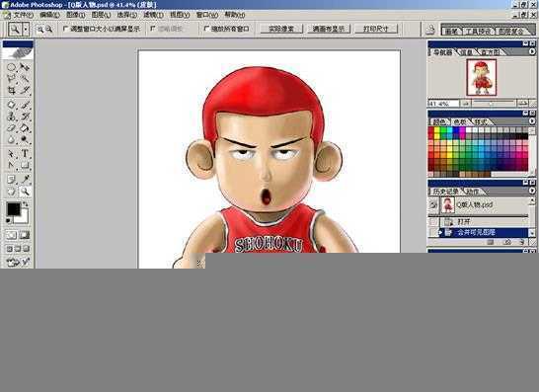The image size is (539, 392).
Task: Select the Pen tool
Action: coord(11,166)
